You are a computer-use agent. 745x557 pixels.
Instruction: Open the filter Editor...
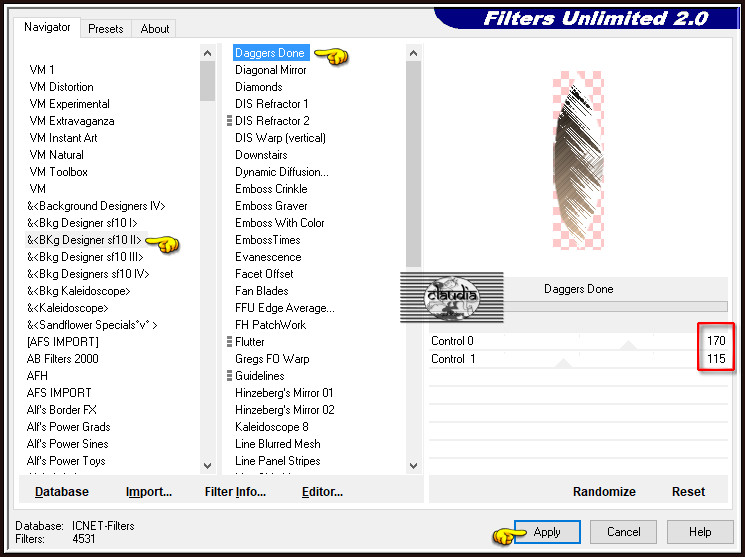pyautogui.click(x=322, y=491)
